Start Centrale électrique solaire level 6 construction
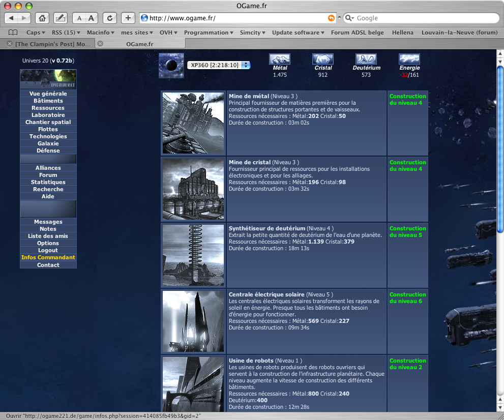 [407, 298]
